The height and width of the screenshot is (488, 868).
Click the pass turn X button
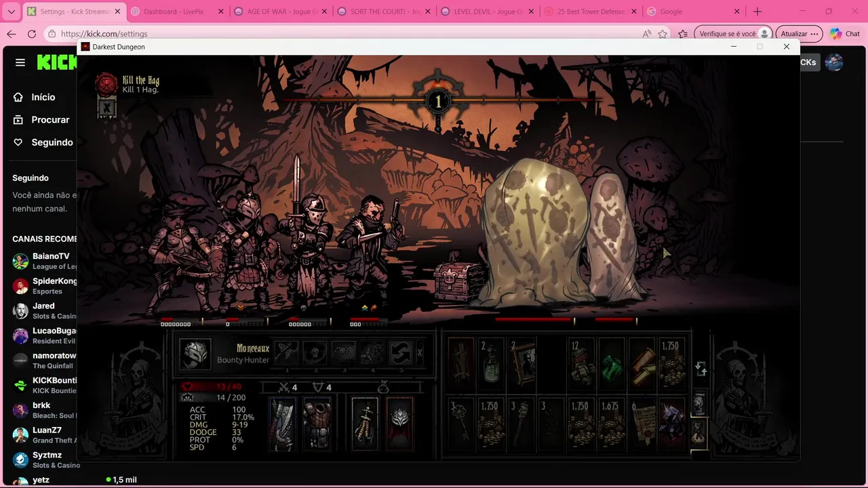click(420, 353)
